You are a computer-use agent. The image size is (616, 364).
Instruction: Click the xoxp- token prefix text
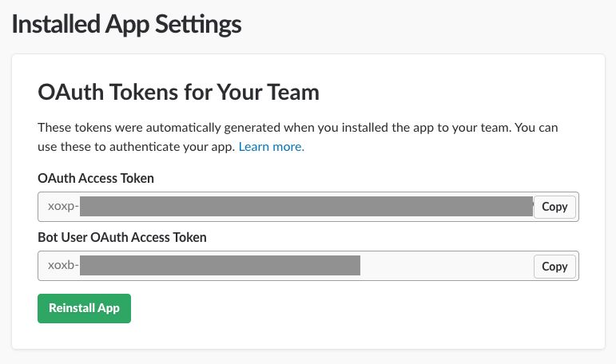click(x=63, y=207)
